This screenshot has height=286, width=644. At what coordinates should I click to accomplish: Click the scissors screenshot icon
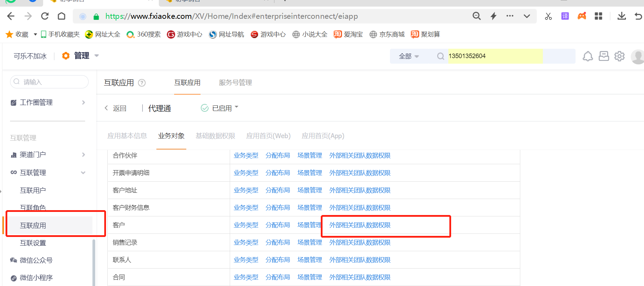click(x=548, y=16)
